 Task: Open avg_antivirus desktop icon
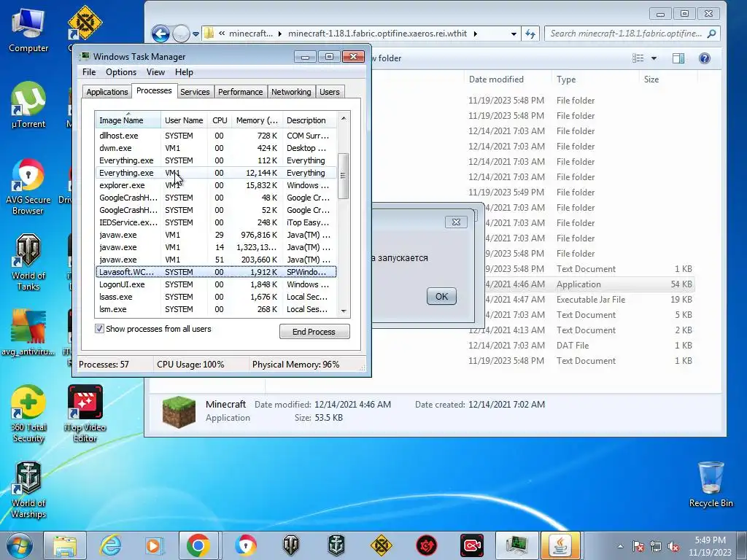coord(28,332)
